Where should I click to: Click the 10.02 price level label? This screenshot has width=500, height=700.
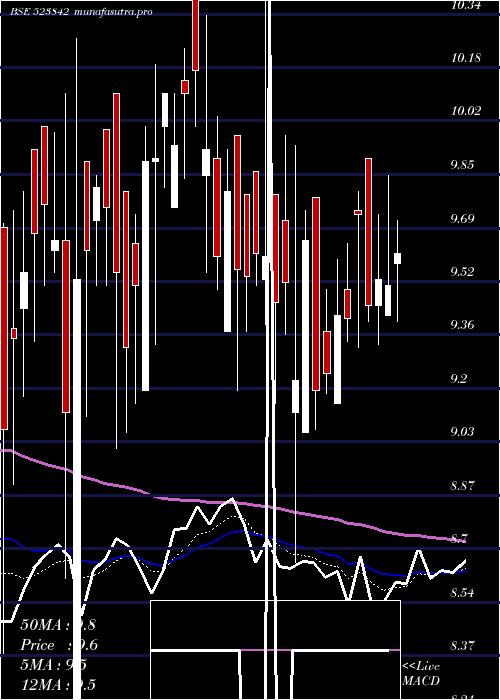466,111
